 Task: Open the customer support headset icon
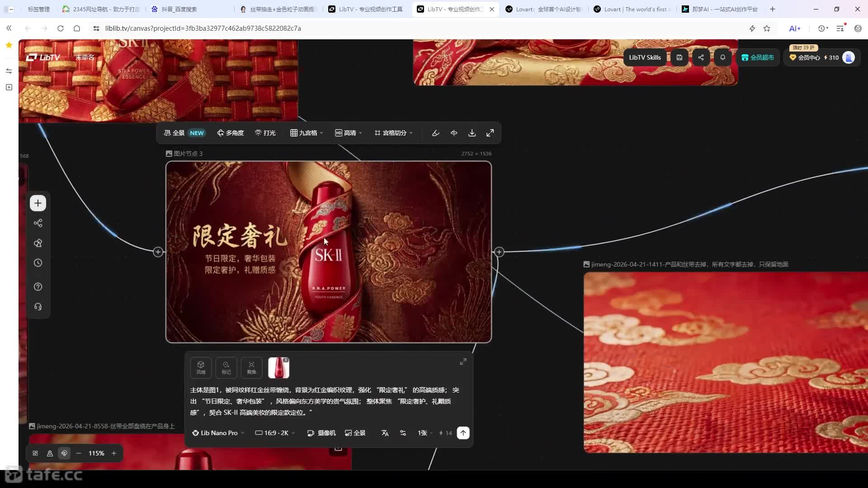38,307
